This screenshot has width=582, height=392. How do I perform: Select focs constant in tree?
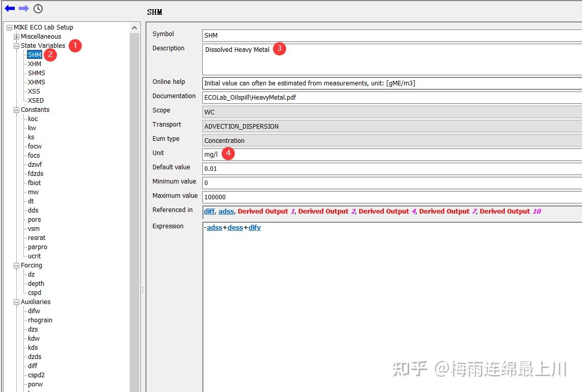click(34, 156)
